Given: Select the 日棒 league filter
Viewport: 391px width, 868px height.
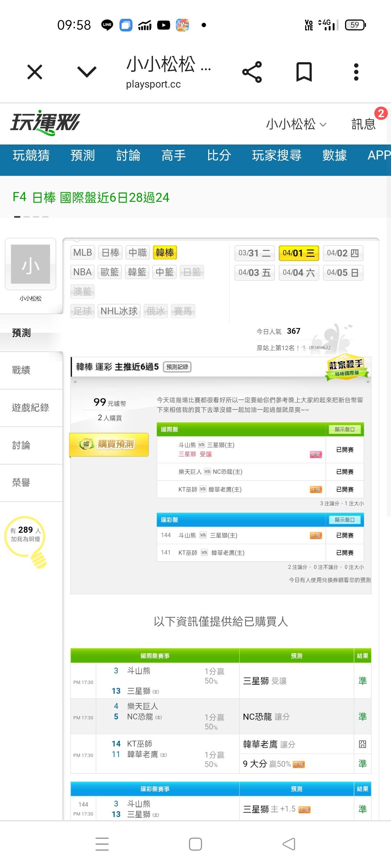Looking at the screenshot, I should (x=110, y=252).
